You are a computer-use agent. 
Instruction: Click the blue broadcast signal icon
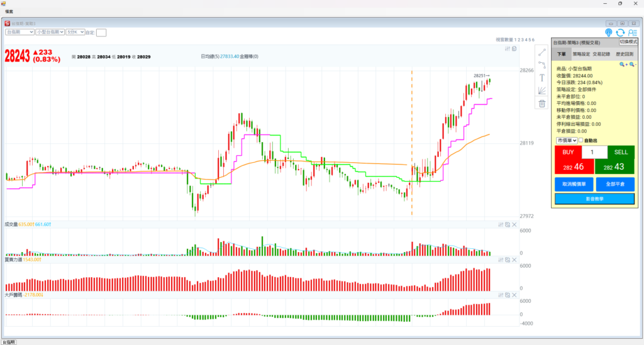point(608,33)
